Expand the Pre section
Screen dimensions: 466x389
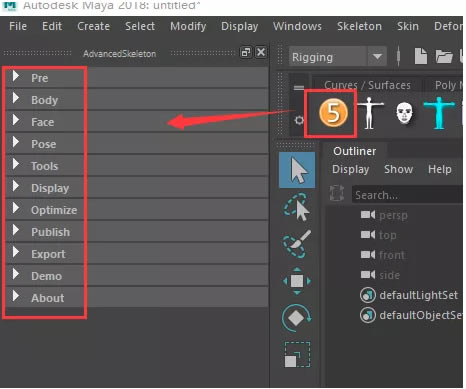pos(137,78)
